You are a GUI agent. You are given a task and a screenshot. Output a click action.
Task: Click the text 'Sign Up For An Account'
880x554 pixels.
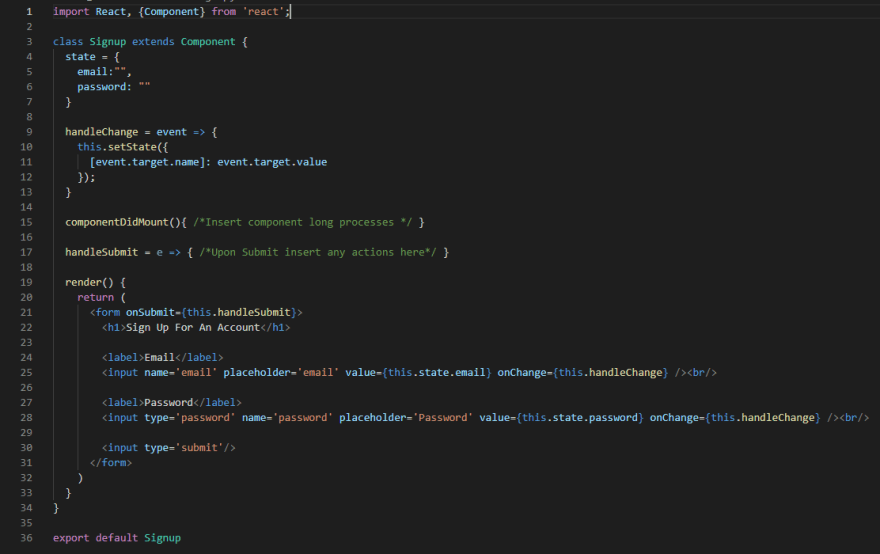(193, 328)
